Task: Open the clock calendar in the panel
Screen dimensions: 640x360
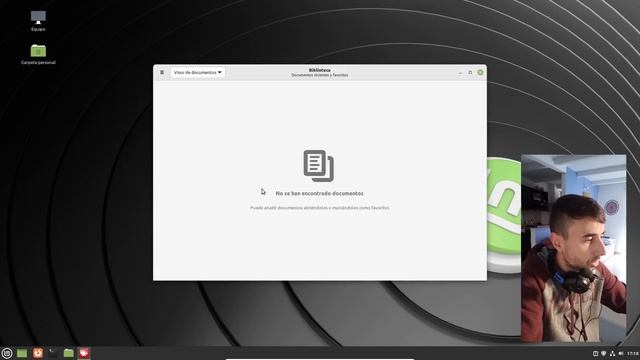Action: coord(633,353)
